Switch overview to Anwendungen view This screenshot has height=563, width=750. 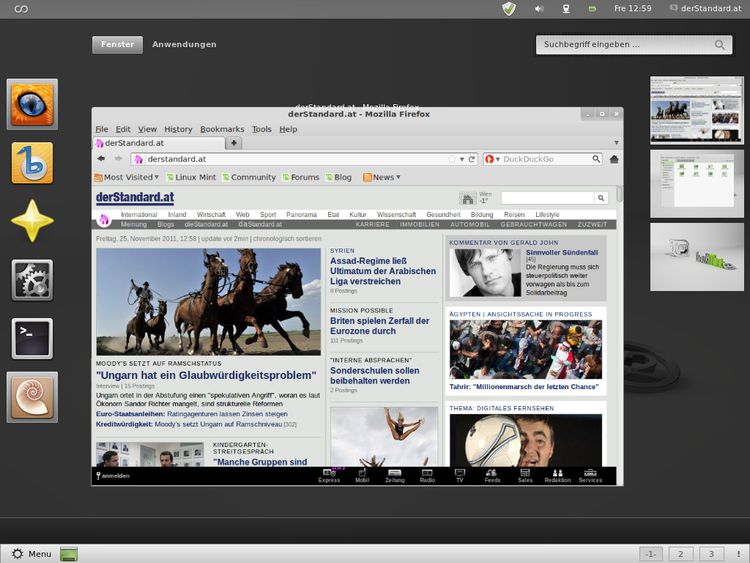[184, 45]
